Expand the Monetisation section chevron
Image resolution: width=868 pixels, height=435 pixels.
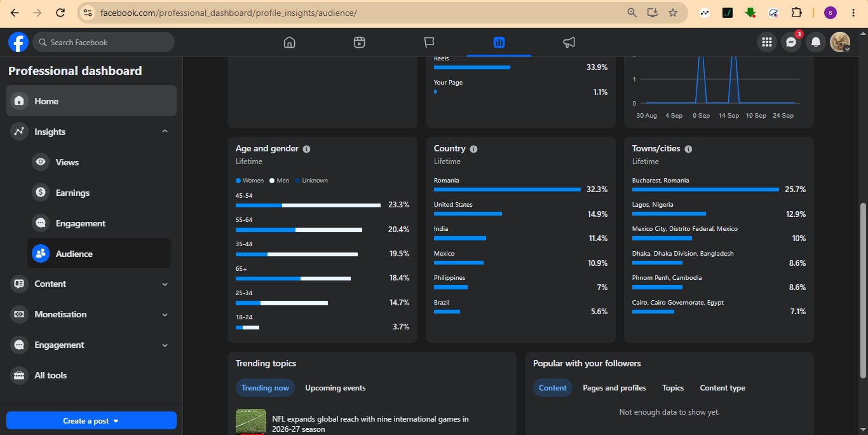pos(165,315)
